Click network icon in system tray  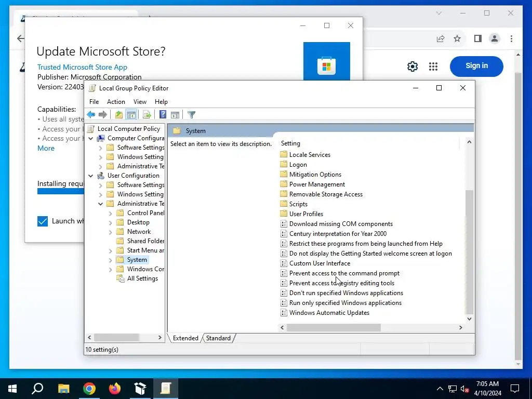coord(453,389)
